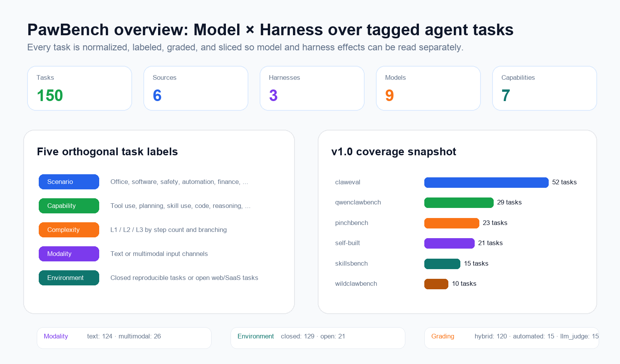620x364 pixels.
Task: Select the Capabilities 7 stat card
Action: pos(545,88)
